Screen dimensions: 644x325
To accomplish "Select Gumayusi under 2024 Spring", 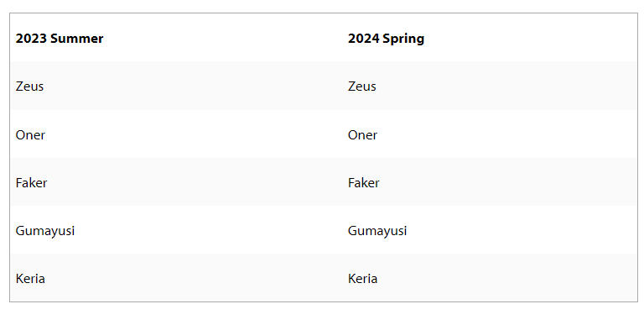I will [x=377, y=231].
